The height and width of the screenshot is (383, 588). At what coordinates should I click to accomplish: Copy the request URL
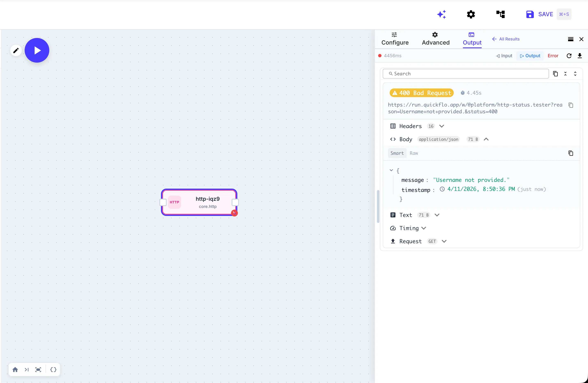click(571, 105)
